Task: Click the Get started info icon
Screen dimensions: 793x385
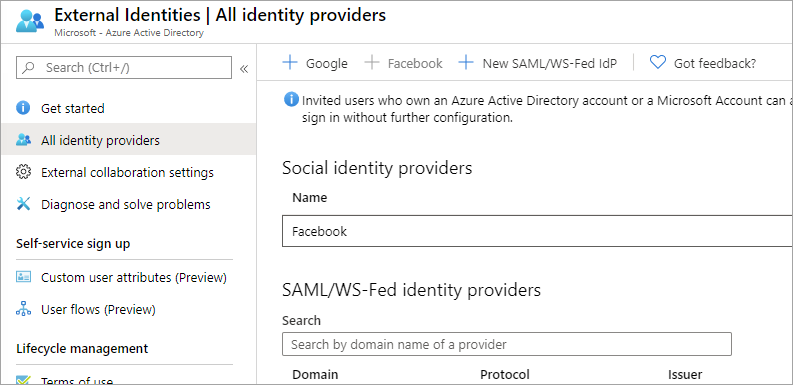Action: pos(23,108)
